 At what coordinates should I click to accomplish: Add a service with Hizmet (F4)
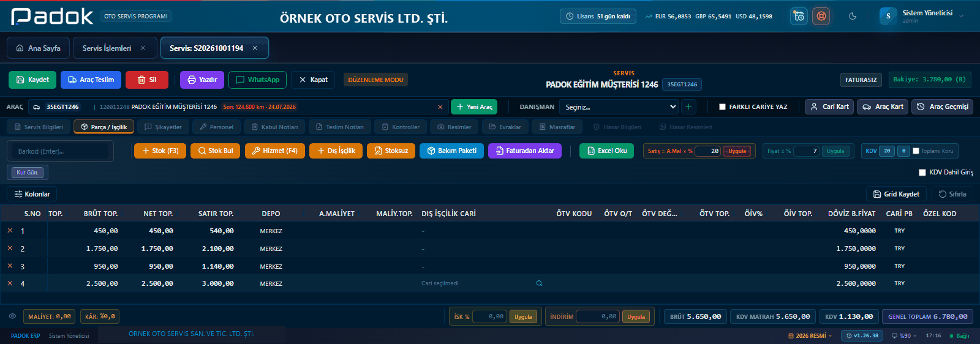[x=275, y=151]
